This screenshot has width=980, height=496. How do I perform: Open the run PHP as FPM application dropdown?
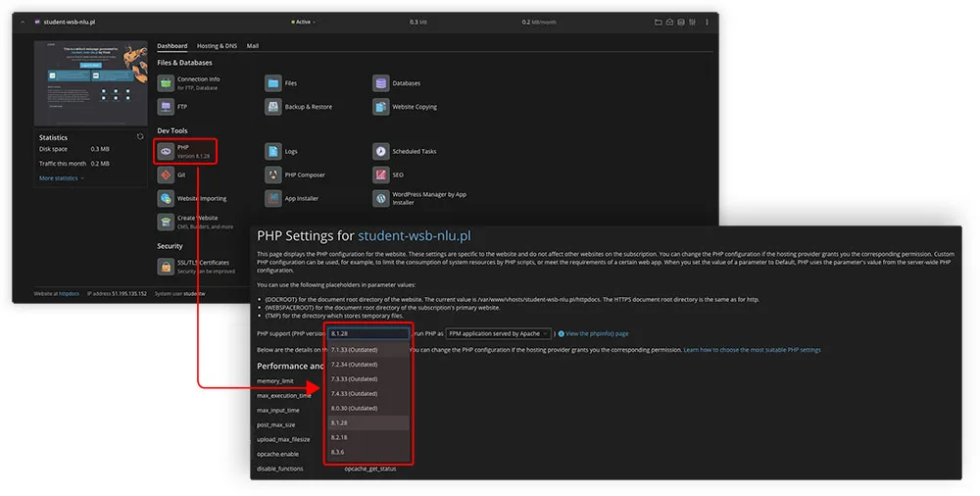coord(499,334)
